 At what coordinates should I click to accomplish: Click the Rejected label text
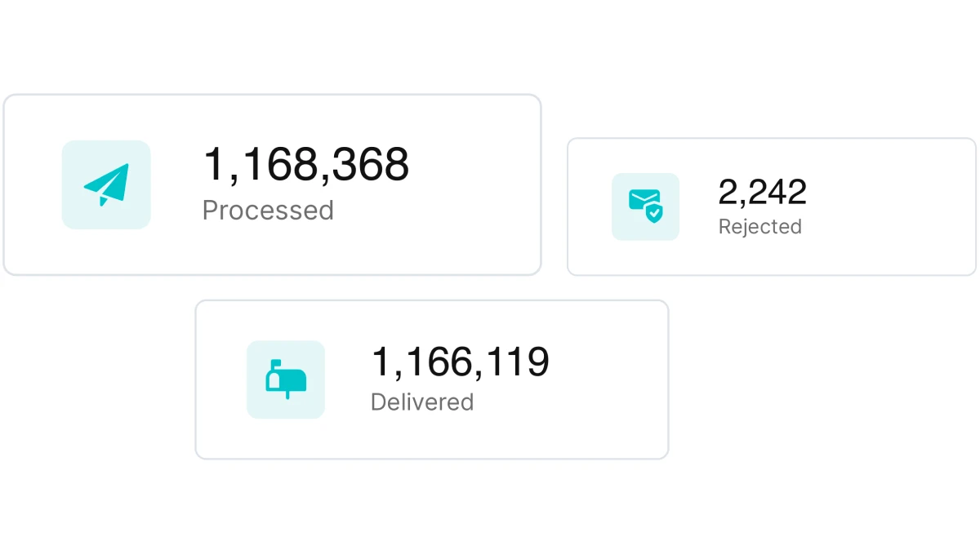click(760, 227)
